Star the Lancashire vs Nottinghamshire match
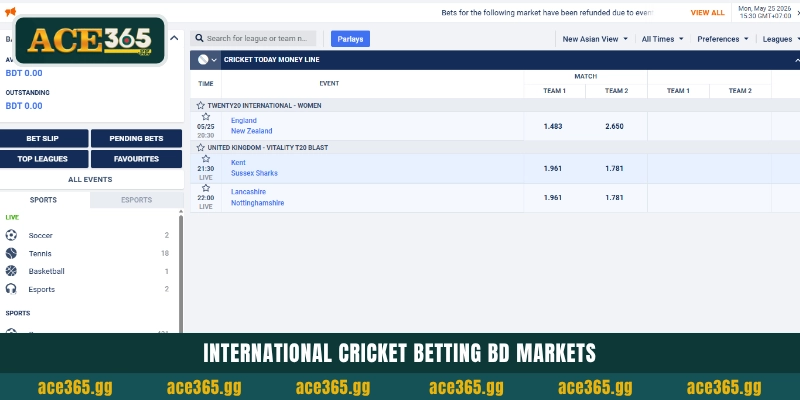800x400 pixels. (206, 188)
